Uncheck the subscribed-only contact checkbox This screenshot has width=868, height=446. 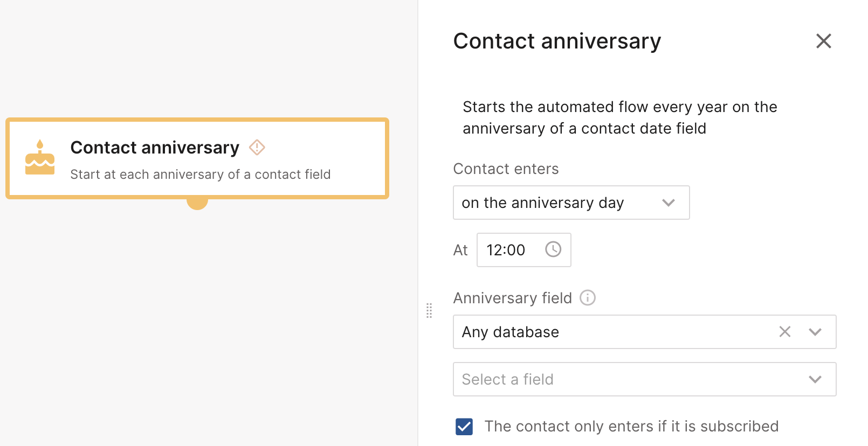[464, 427]
